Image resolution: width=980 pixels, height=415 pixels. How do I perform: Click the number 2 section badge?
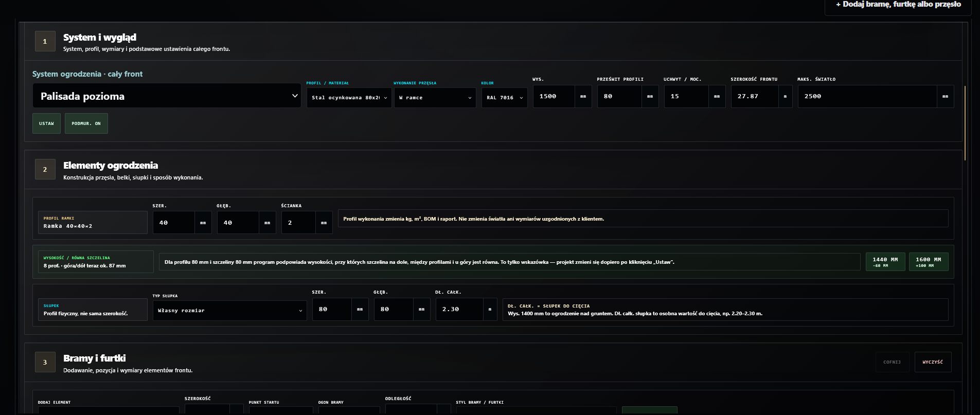click(x=45, y=170)
